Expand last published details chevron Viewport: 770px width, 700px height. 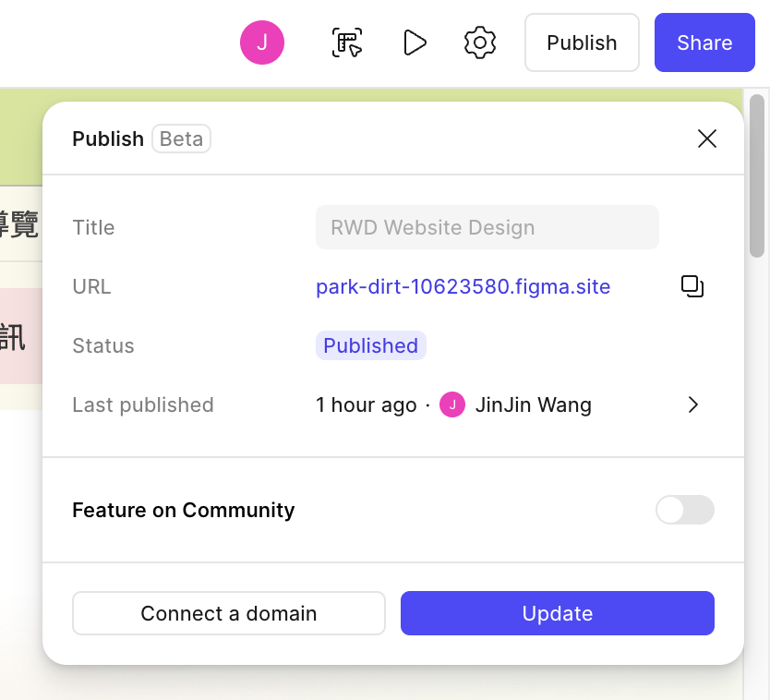[x=693, y=404]
